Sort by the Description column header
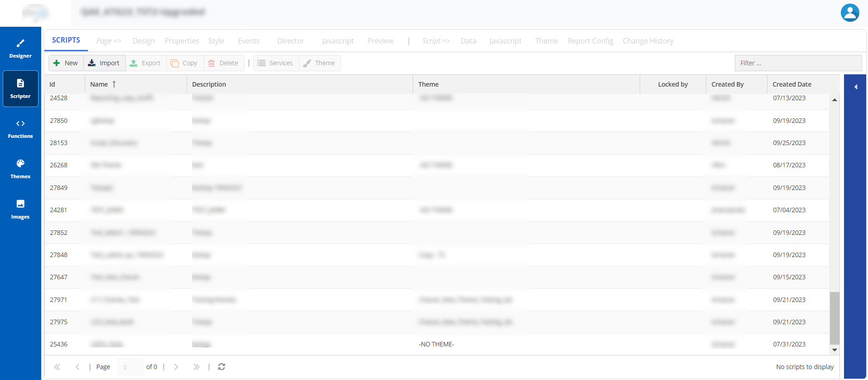The height and width of the screenshot is (380, 868). (299, 84)
